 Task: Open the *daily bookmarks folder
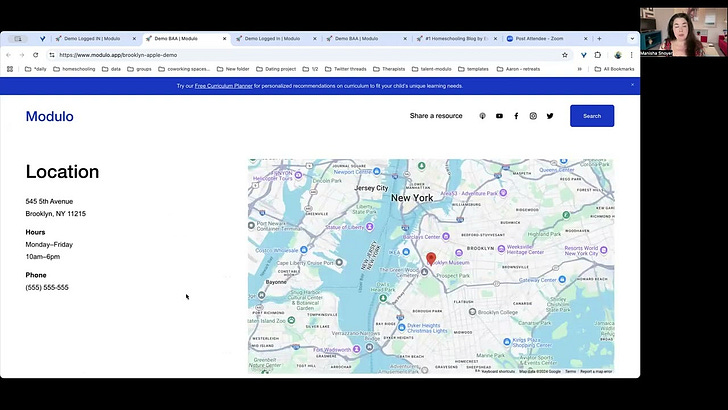click(x=36, y=69)
